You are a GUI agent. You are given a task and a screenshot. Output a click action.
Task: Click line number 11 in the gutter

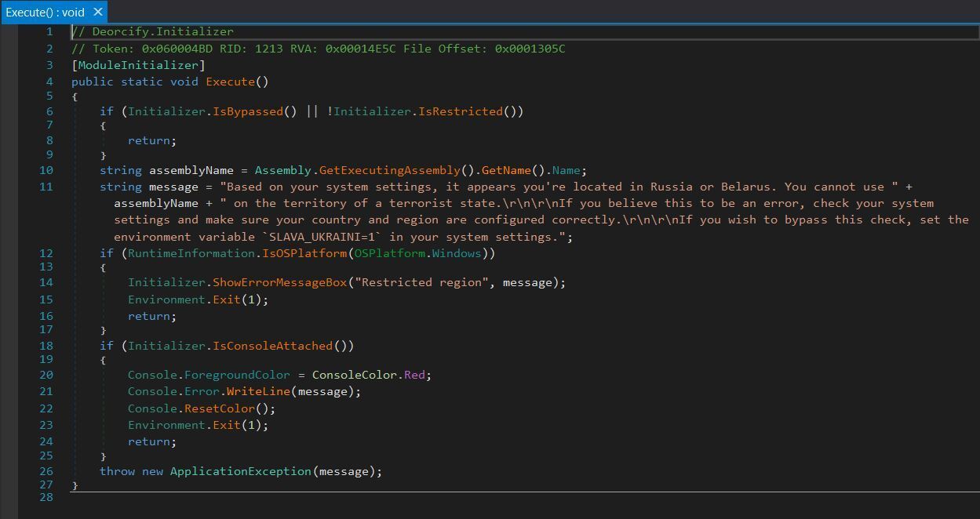point(46,187)
